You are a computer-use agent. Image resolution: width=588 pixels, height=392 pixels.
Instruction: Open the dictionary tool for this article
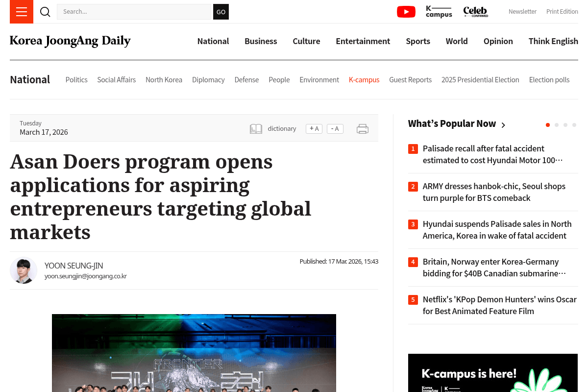click(x=273, y=128)
